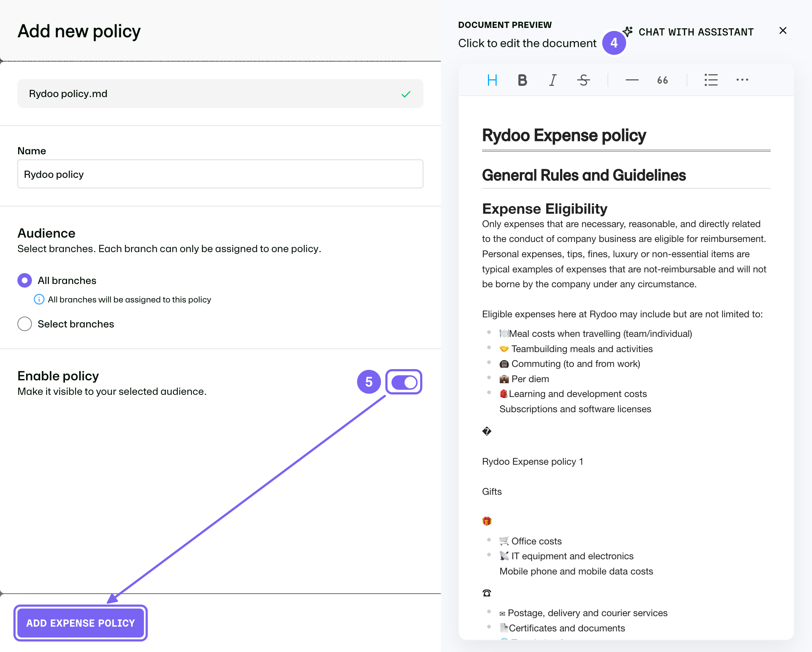The height and width of the screenshot is (652, 812).
Task: Close the Add new policy panel
Action: 783,31
